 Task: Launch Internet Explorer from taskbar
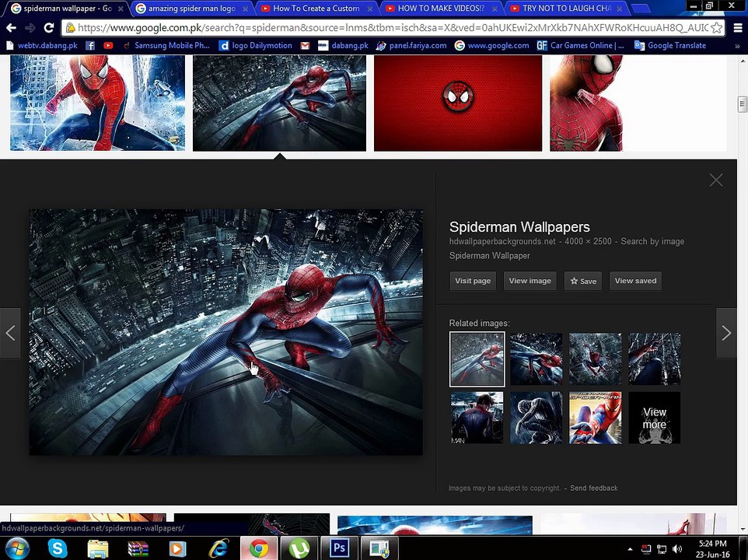(218, 548)
